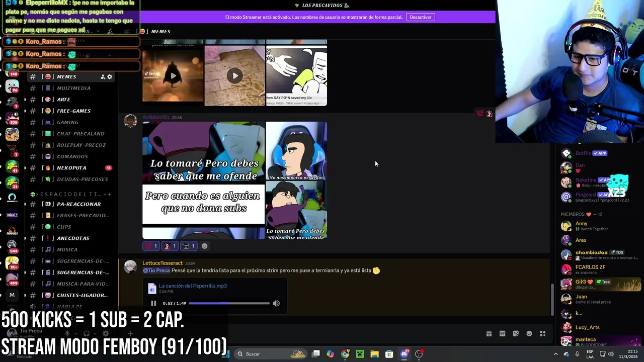
Task: Select the GAMING channel
Action: 70,122
